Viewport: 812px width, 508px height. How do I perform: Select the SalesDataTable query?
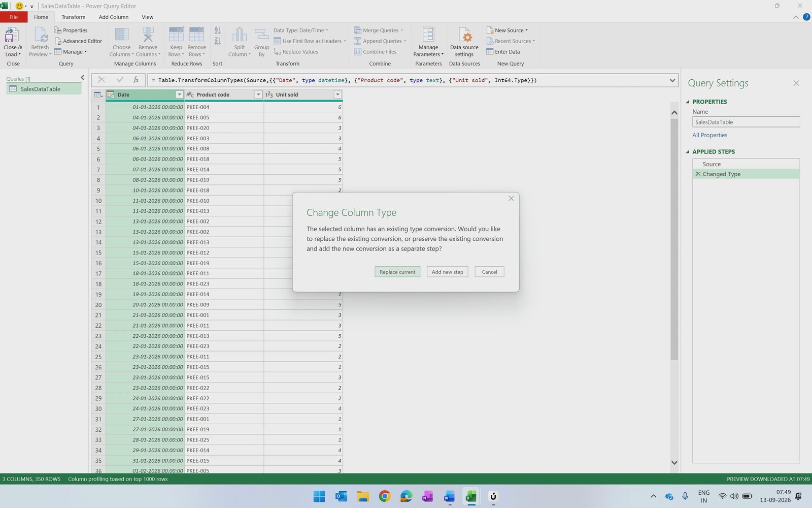pos(44,89)
